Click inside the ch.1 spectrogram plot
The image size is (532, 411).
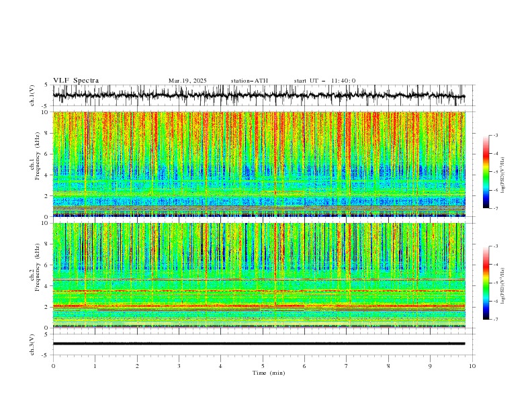(x=259, y=164)
